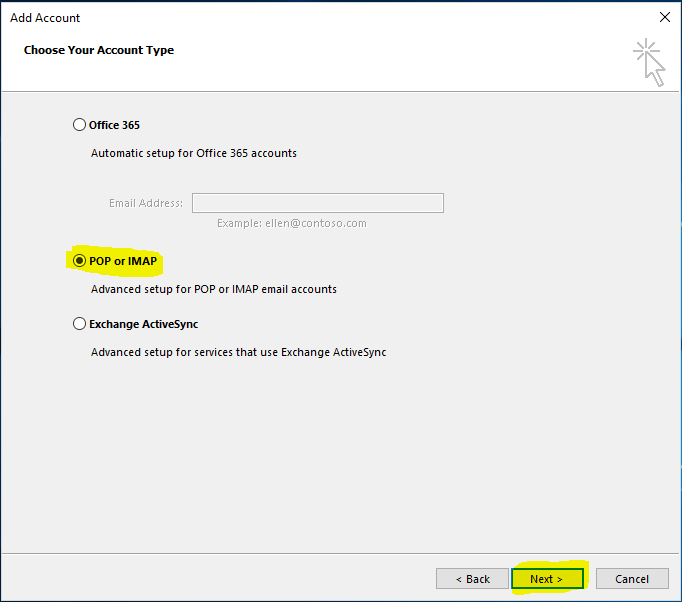Click the "Add Account" title bar text
This screenshot has width=682, height=602.
coord(45,18)
